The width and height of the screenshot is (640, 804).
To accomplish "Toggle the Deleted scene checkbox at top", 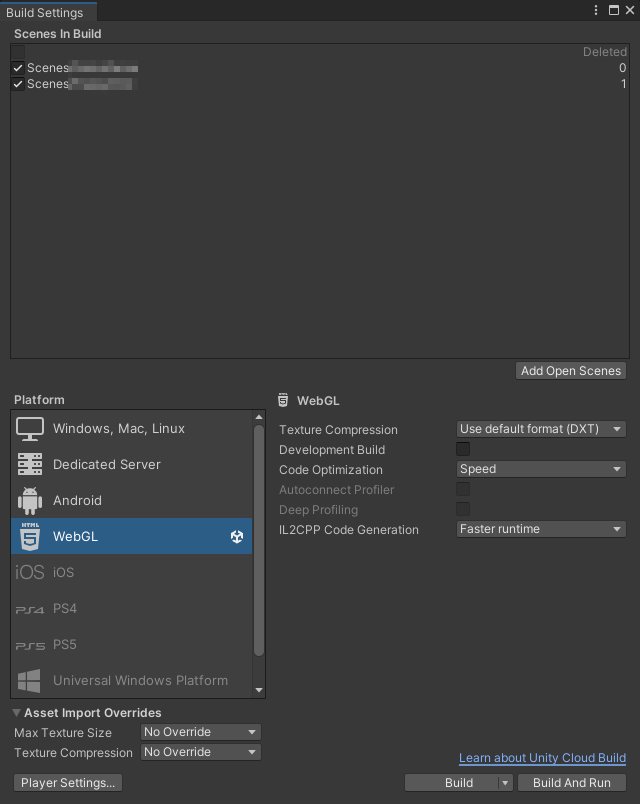I will pyautogui.click(x=18, y=52).
